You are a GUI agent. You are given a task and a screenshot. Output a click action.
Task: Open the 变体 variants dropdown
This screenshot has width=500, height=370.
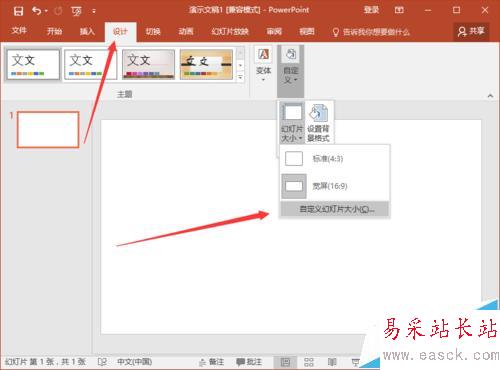point(263,65)
